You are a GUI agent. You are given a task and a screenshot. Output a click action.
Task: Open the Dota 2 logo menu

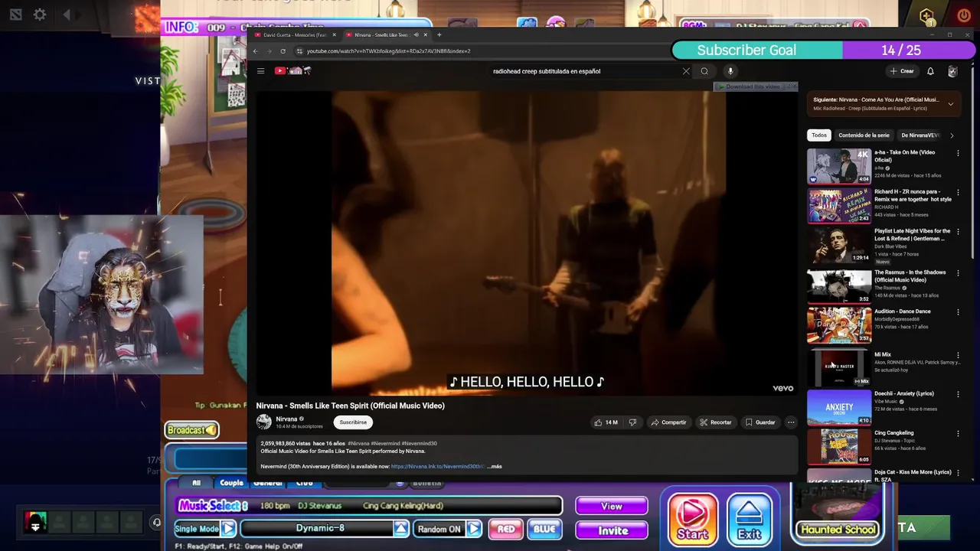point(15,15)
